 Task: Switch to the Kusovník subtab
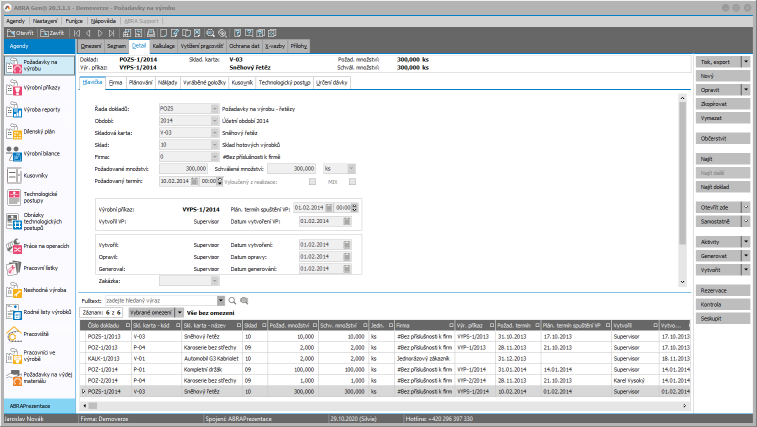click(242, 83)
